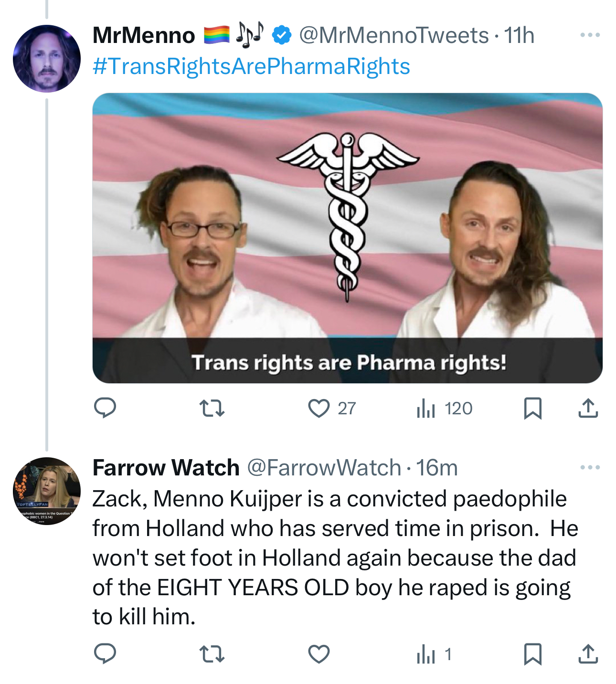Open more options for MrMenno's tweet
Viewport: 616px width, 684px height.
[590, 35]
